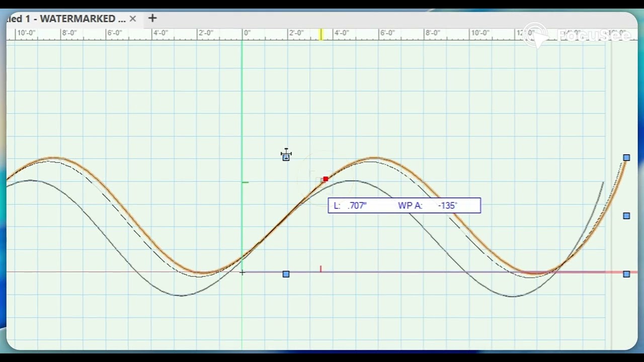Click the red vertex marker on curve
Image resolution: width=644 pixels, height=362 pixels.
point(326,179)
